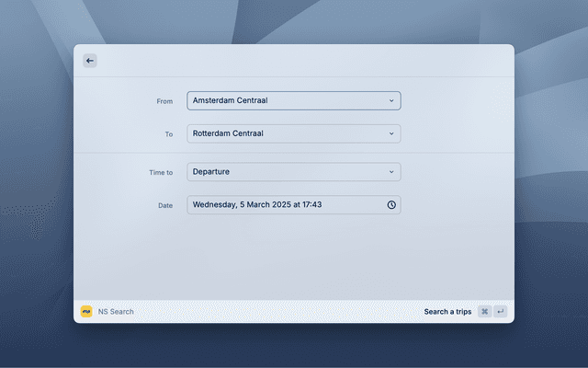
Task: Click the NS Search title text
Action: tap(116, 312)
